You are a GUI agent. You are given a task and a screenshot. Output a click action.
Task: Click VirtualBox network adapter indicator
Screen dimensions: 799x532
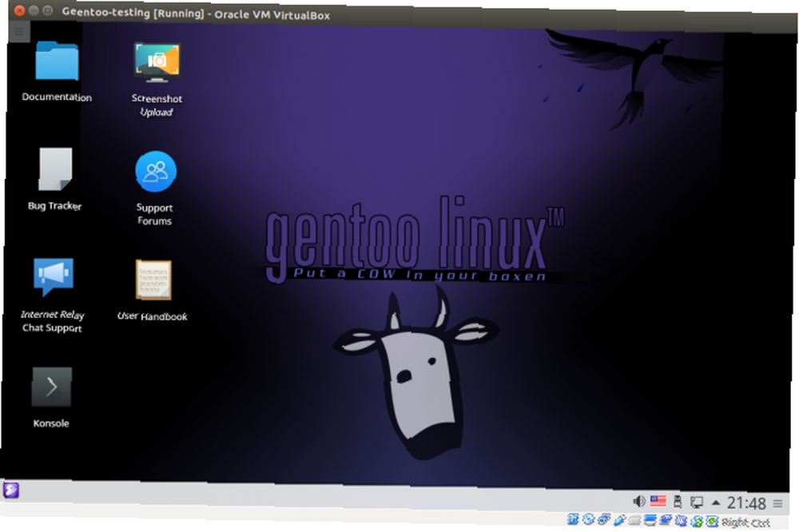pos(604,520)
